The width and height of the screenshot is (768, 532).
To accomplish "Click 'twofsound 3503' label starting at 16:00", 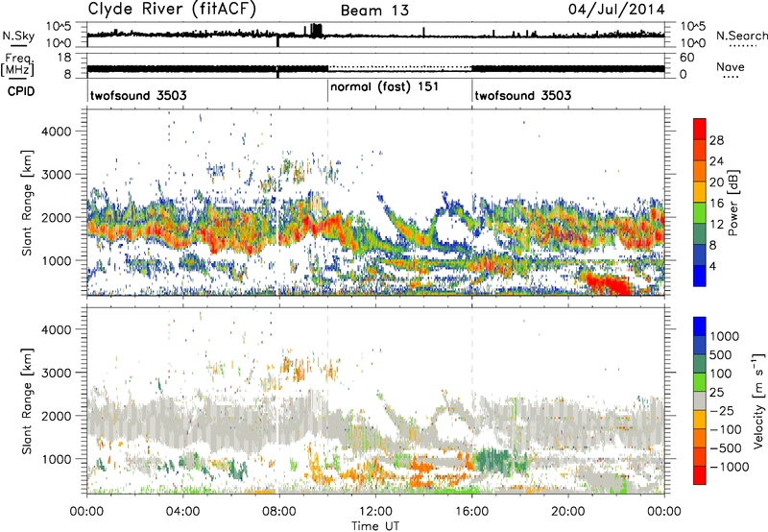I will 522,95.
